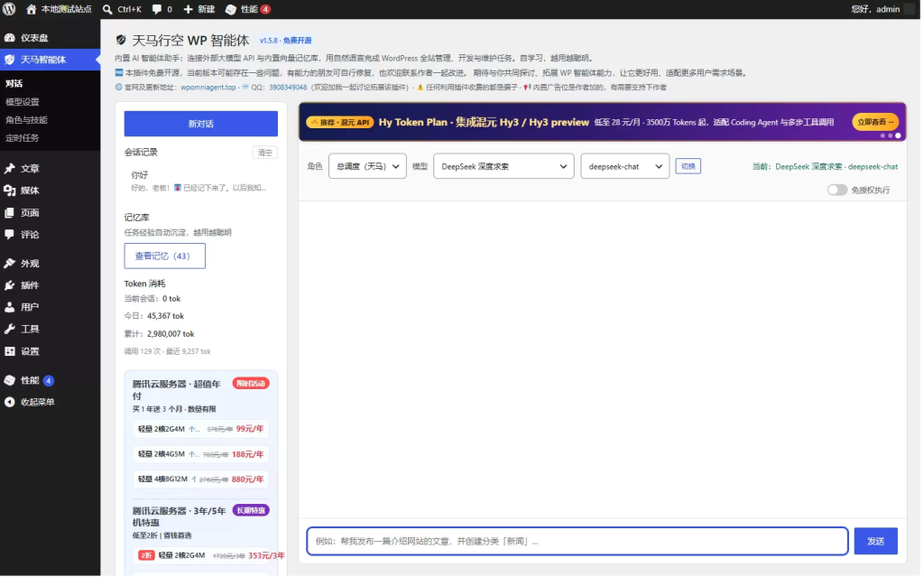Click the 轻量 2核2G4M 99元/年 offer
The height and width of the screenshot is (577, 924).
click(x=201, y=429)
